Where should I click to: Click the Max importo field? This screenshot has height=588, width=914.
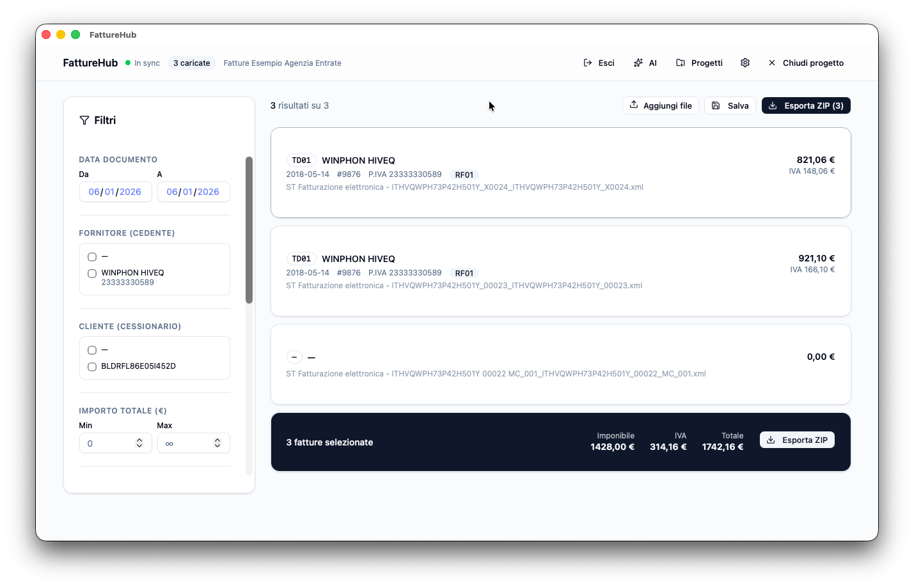(193, 443)
